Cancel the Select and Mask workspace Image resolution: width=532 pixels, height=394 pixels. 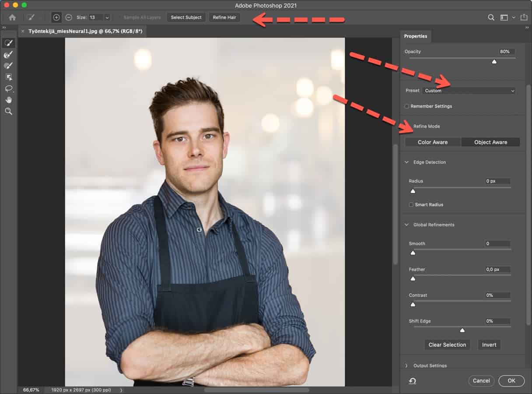[481, 381]
